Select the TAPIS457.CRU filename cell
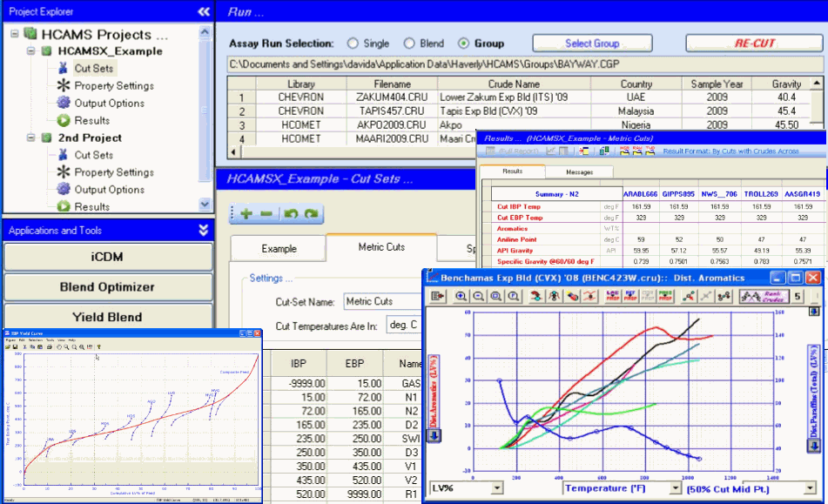This screenshot has height=504, width=828. 392,111
